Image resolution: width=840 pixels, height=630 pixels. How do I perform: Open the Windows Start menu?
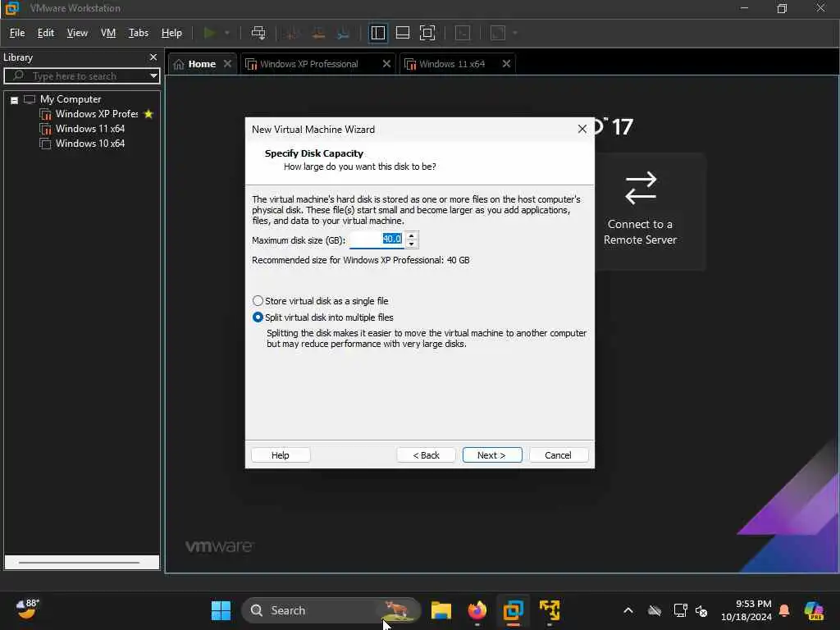[221, 610]
